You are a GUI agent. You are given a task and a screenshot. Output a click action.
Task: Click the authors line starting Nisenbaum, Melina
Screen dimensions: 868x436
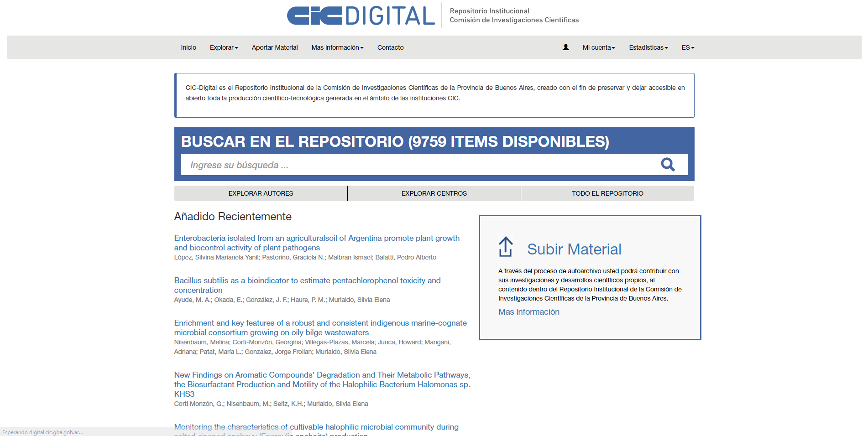pos(313,347)
